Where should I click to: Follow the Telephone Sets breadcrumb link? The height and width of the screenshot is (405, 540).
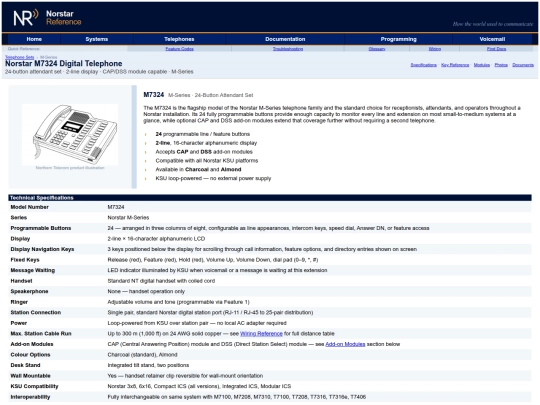[x=20, y=57]
